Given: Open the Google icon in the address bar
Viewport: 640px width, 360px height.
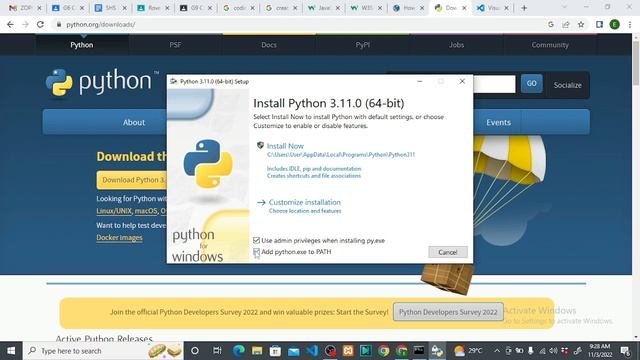Looking at the screenshot, I should (x=551, y=24).
